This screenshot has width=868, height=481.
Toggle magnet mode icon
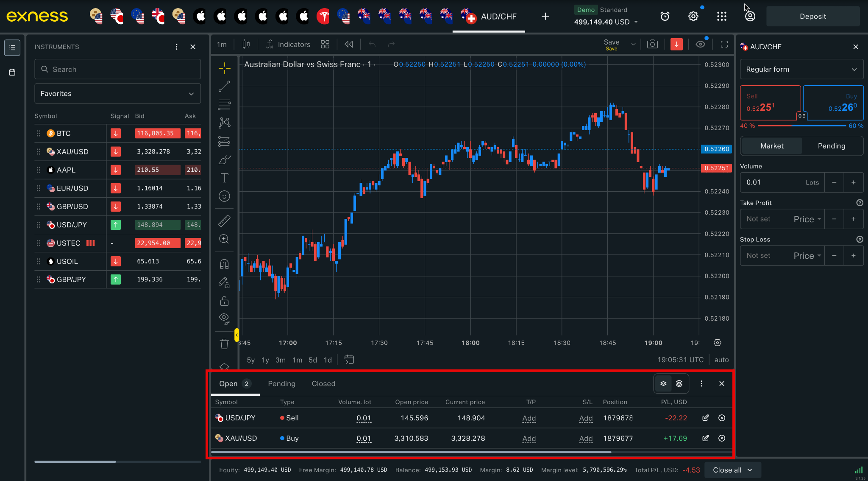pos(224,264)
